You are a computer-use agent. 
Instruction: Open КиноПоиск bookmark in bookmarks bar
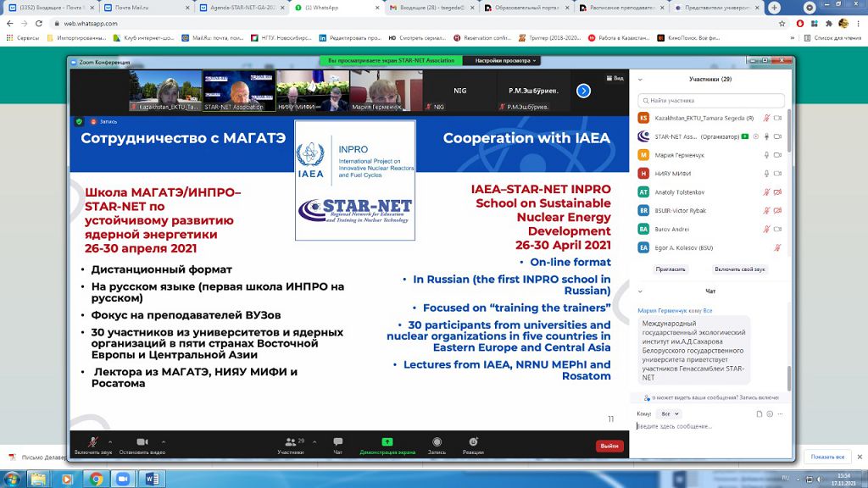coord(688,38)
